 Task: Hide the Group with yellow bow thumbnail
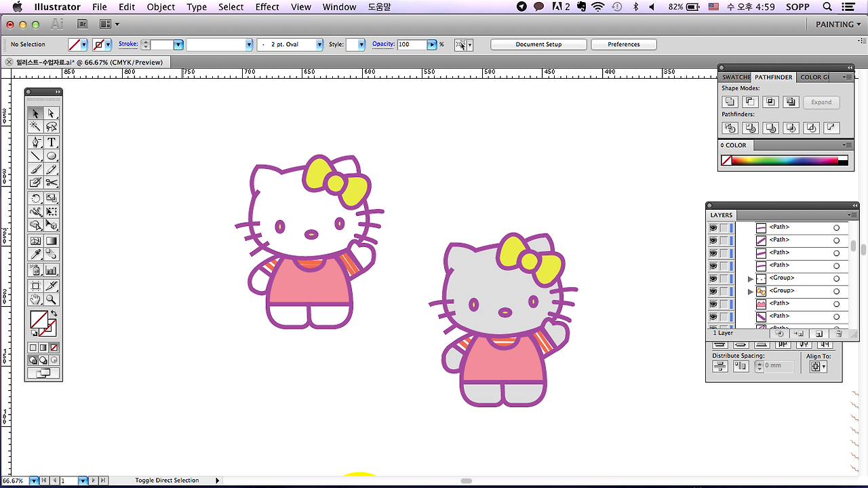[713, 291]
